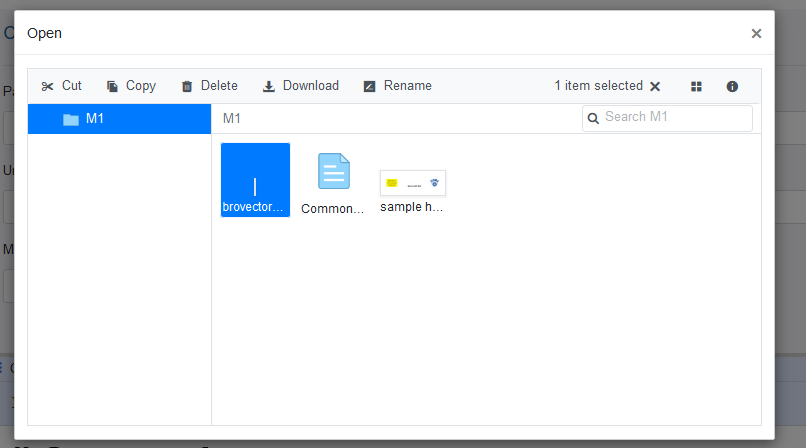
Task: Delete the selected file using trash icon
Action: pos(187,87)
